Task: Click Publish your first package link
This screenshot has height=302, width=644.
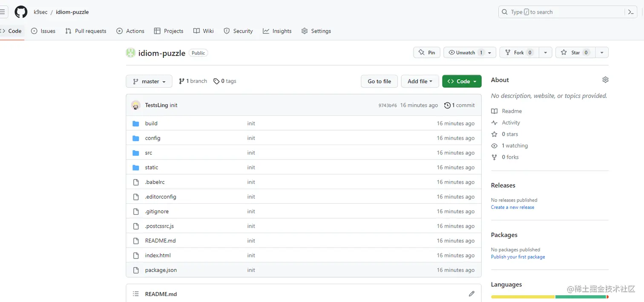Action: tap(518, 257)
